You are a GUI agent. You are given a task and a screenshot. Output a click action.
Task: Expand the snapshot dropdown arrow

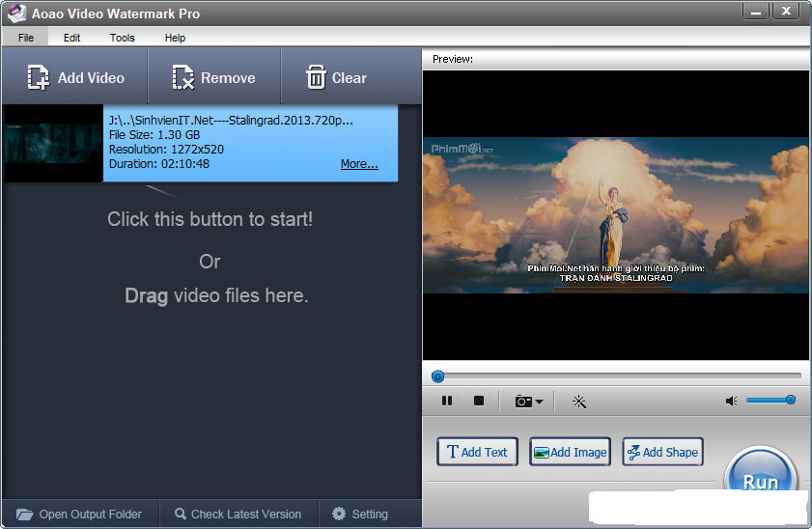539,402
